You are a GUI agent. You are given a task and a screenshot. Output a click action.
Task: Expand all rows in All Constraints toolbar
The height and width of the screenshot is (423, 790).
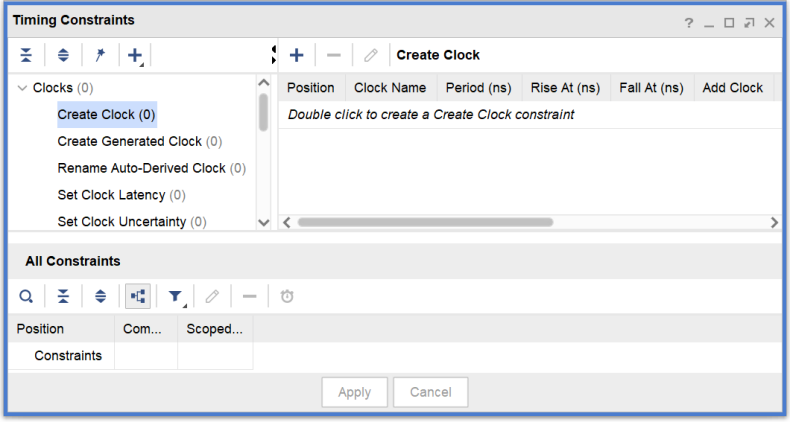(100, 296)
